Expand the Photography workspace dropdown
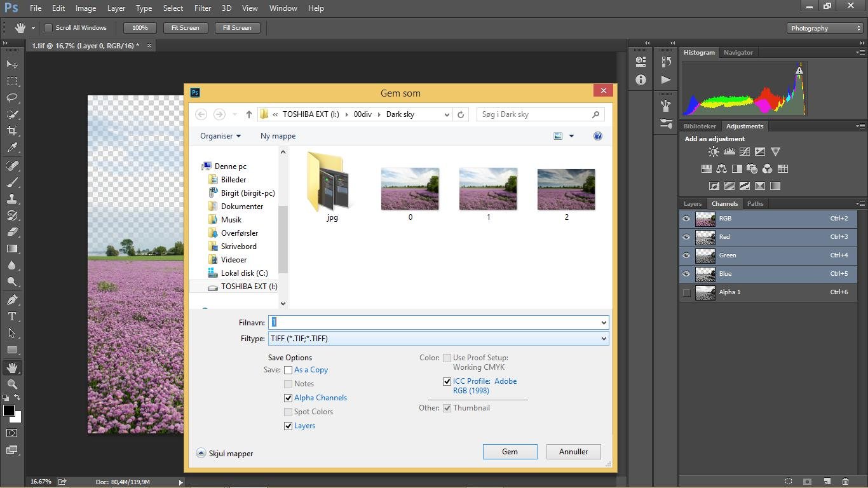 click(x=824, y=28)
